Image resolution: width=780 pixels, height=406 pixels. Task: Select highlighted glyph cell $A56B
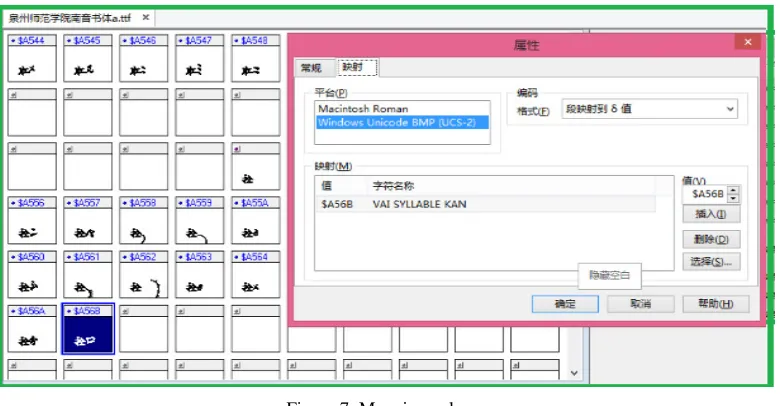pos(88,329)
